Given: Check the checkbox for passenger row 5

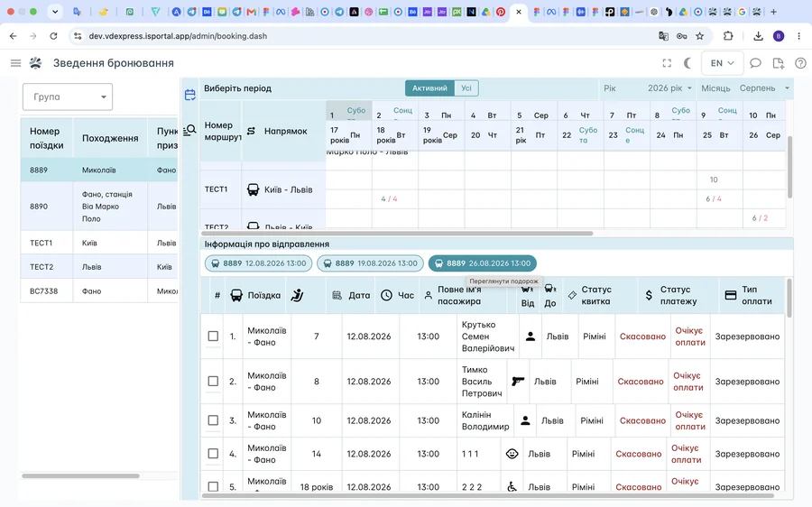Looking at the screenshot, I should [x=213, y=487].
